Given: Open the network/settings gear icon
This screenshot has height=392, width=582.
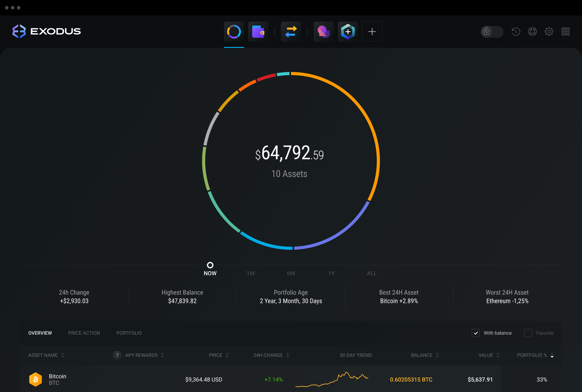Looking at the screenshot, I should [550, 31].
